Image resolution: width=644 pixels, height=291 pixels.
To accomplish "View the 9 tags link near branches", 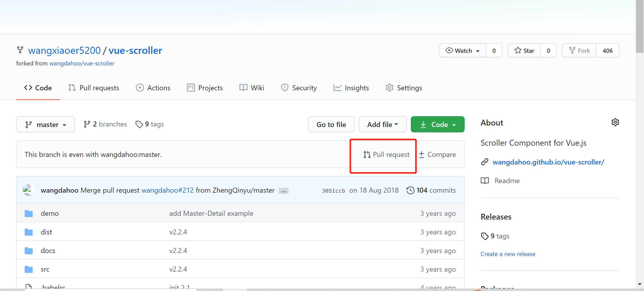I will point(149,124).
